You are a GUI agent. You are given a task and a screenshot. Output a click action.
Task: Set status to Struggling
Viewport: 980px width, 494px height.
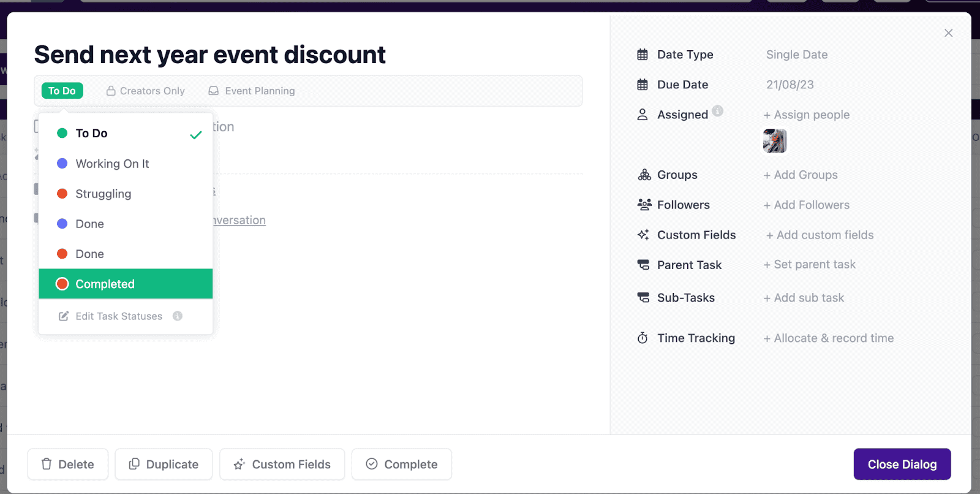coord(103,194)
